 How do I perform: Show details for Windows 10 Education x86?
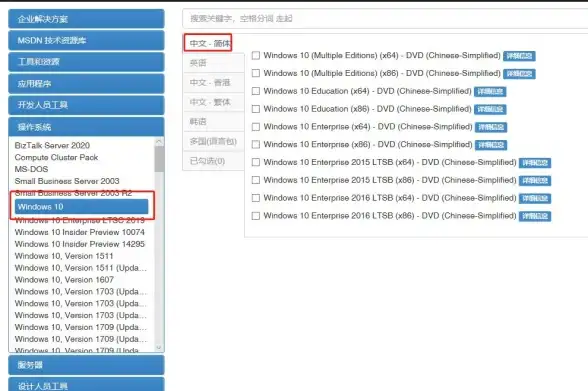click(x=490, y=109)
